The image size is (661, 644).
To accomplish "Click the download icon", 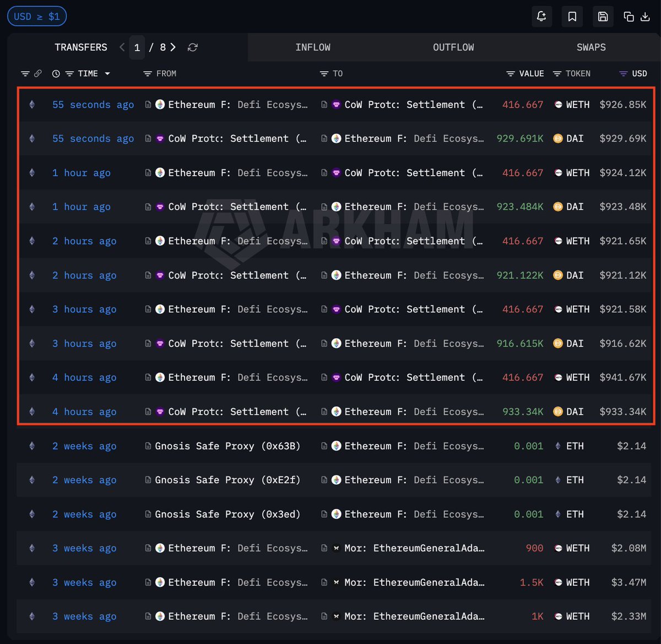I will point(645,17).
